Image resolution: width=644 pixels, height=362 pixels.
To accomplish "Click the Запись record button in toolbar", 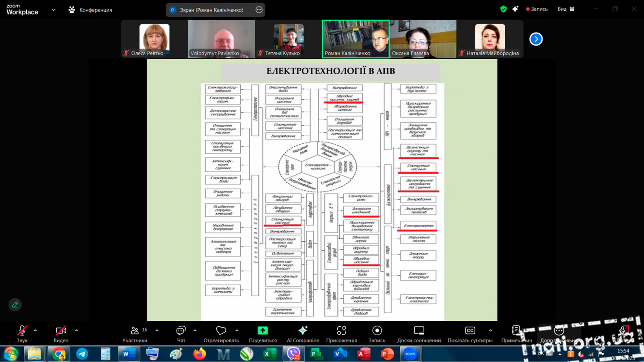I will pyautogui.click(x=377, y=334).
